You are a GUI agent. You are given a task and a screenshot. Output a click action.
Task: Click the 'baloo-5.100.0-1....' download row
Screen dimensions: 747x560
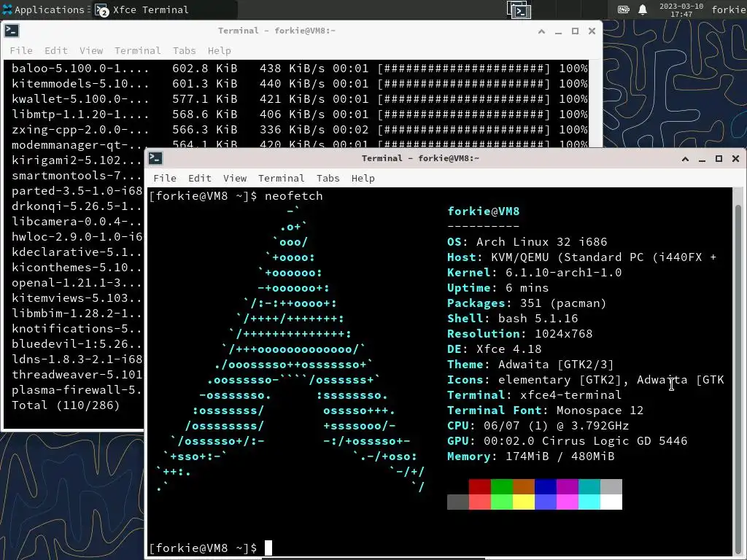[300, 68]
